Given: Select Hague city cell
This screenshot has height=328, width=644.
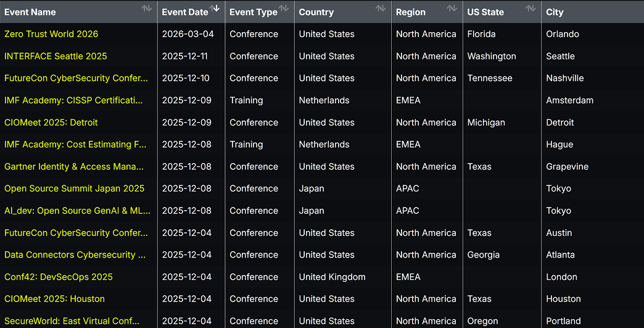Looking at the screenshot, I should 559,145.
